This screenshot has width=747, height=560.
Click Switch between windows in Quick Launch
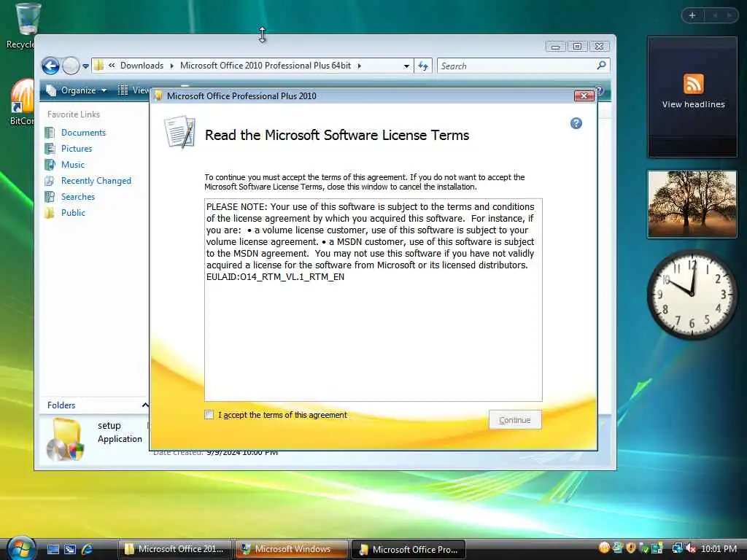[x=70, y=549]
